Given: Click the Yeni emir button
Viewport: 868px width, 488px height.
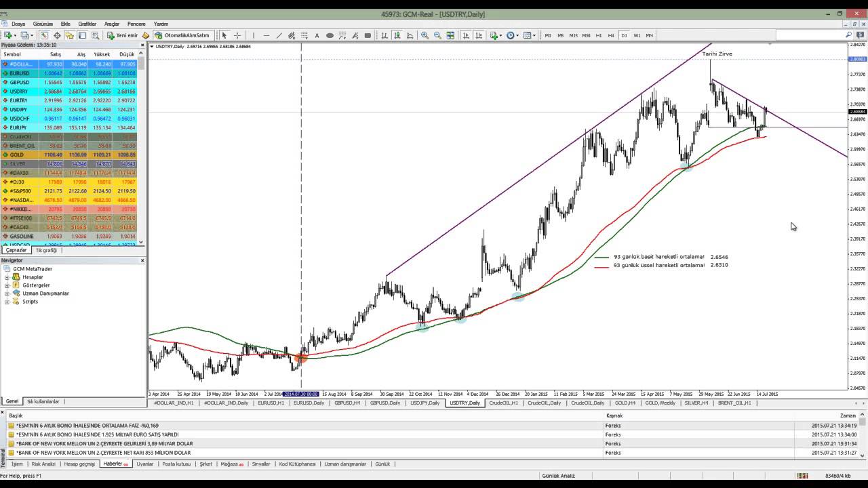Looking at the screenshot, I should pos(123,35).
